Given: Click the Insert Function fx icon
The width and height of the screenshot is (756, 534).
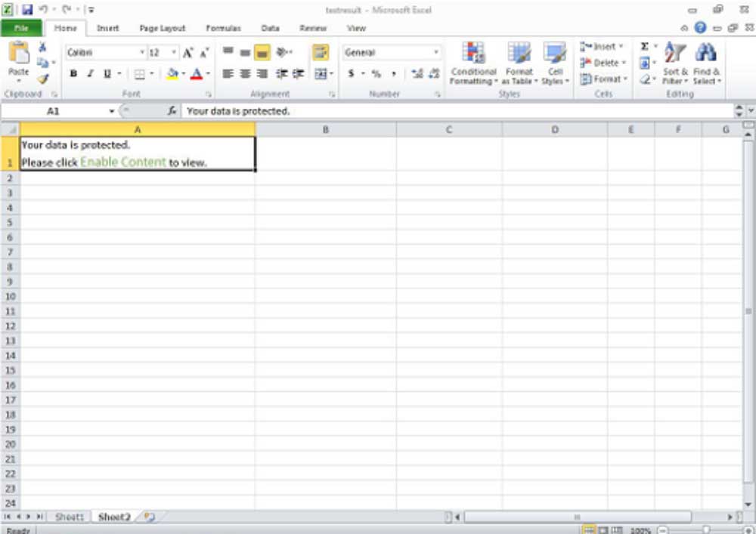Looking at the screenshot, I should (x=172, y=111).
